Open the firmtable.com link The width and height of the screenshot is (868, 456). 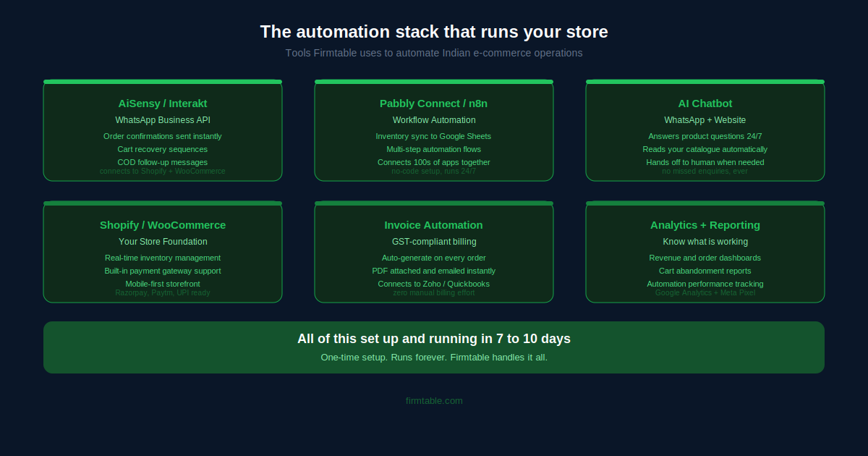(x=434, y=401)
